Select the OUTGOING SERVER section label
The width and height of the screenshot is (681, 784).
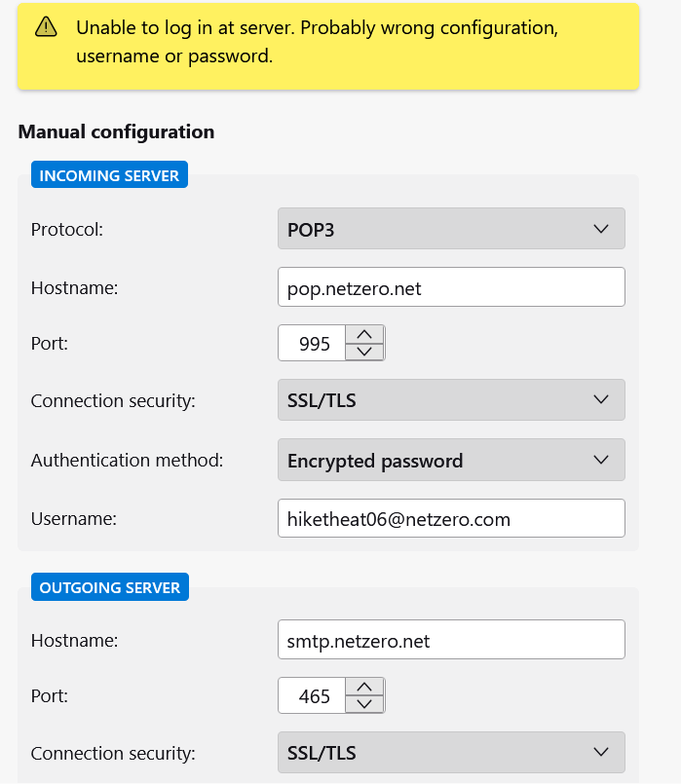pyautogui.click(x=110, y=587)
